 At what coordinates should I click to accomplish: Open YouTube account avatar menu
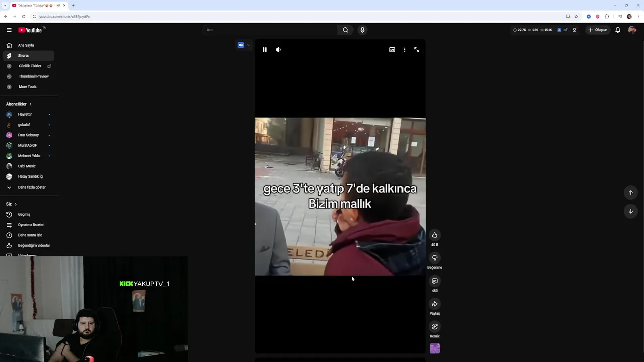click(632, 30)
